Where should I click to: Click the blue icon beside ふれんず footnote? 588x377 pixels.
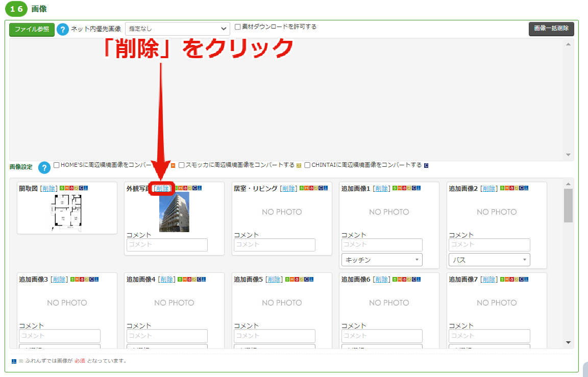point(14,361)
